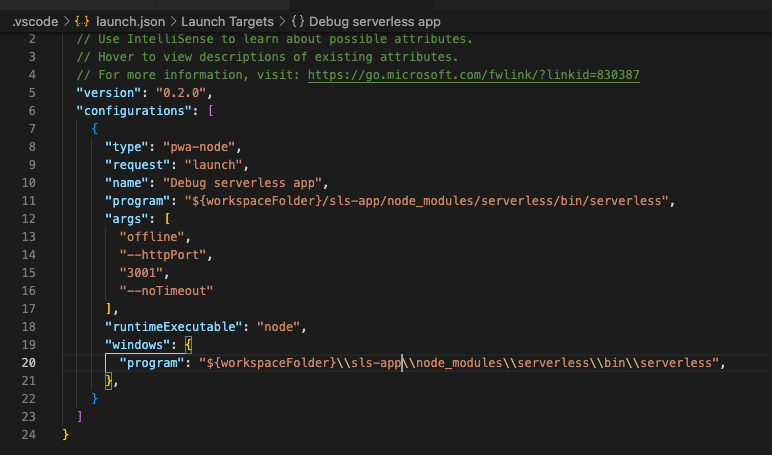The image size is (772, 455).
Task: Click the "configurations" key
Action: [x=134, y=111]
